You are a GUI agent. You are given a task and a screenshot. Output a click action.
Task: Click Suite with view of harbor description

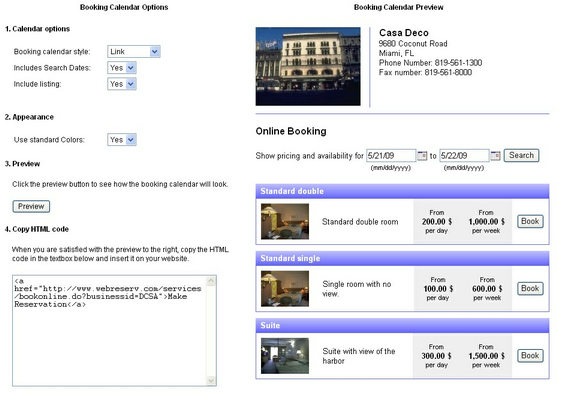359,356
